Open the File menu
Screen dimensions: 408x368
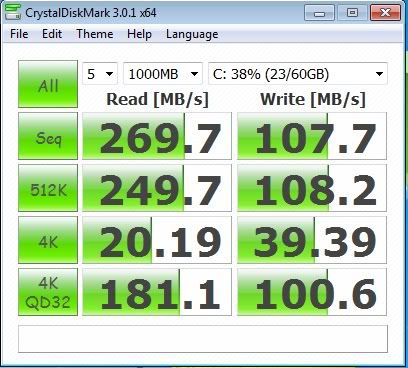click(19, 34)
